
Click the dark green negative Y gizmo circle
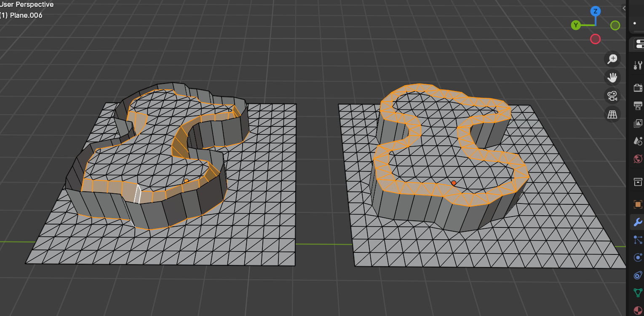(x=615, y=25)
